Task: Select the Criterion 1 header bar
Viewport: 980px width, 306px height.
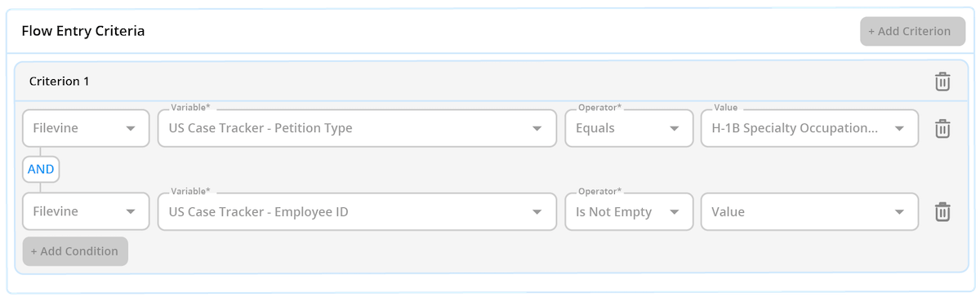Action: pos(492,82)
